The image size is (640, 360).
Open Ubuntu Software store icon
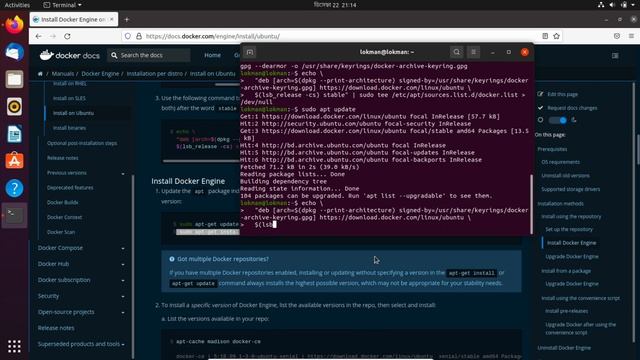(14, 161)
